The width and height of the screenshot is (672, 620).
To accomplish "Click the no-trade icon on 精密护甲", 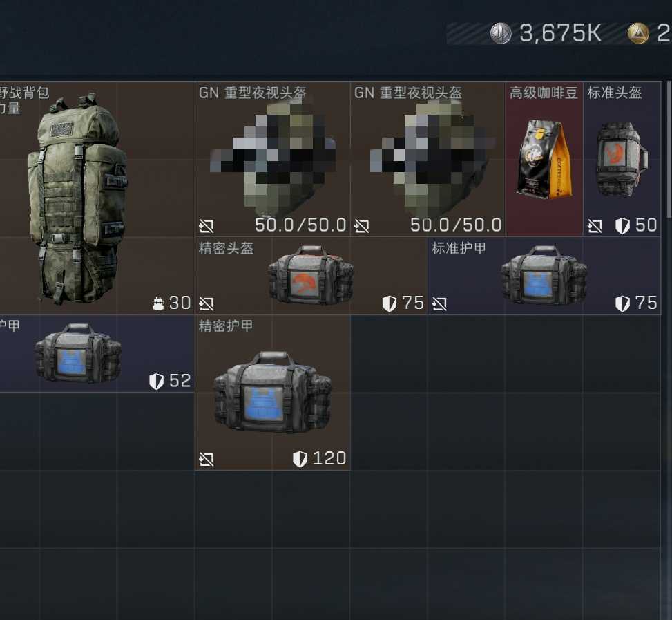I will point(206,460).
